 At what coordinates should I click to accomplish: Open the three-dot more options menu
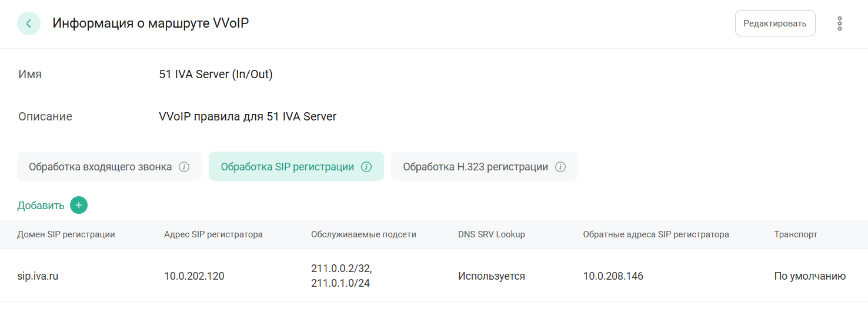[839, 23]
